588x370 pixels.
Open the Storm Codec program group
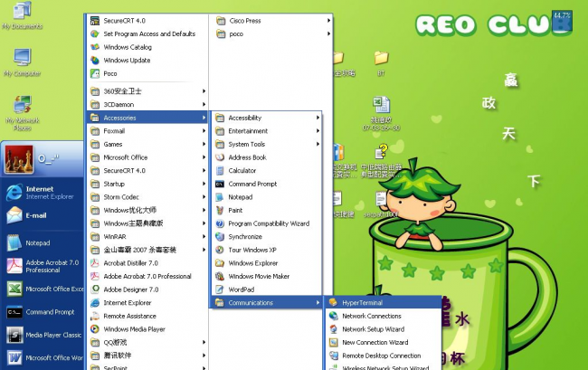pyautogui.click(x=147, y=197)
